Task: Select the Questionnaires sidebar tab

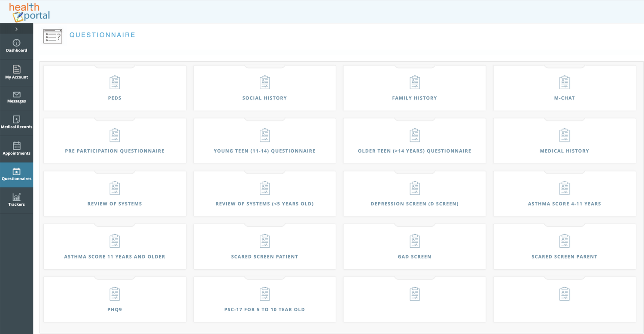Action: pyautogui.click(x=16, y=175)
